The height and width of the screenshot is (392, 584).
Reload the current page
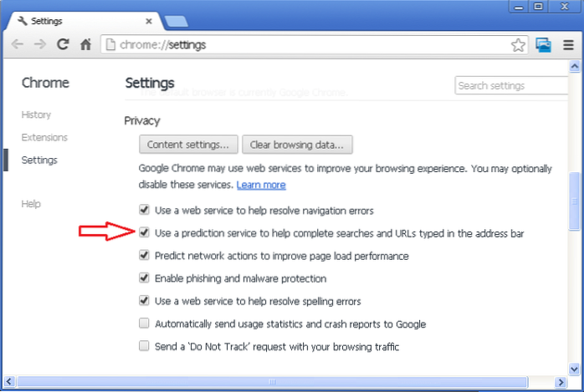pos(62,45)
